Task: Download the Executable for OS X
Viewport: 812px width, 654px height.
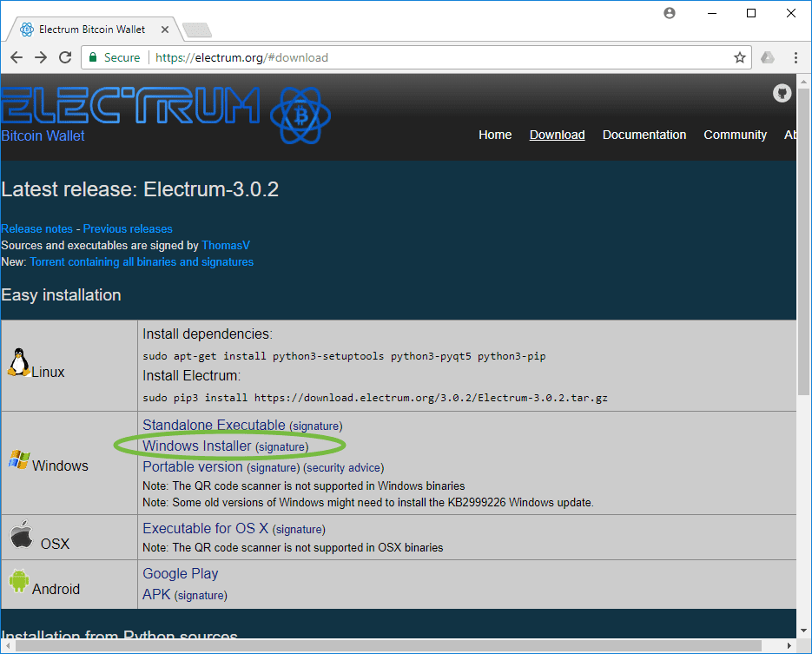Action: pos(206,528)
